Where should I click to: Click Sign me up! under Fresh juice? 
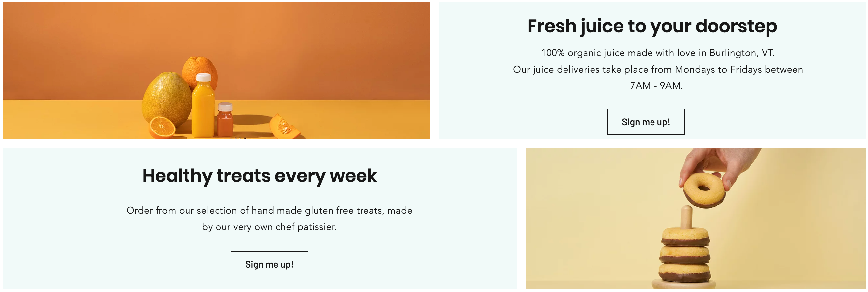click(x=646, y=122)
